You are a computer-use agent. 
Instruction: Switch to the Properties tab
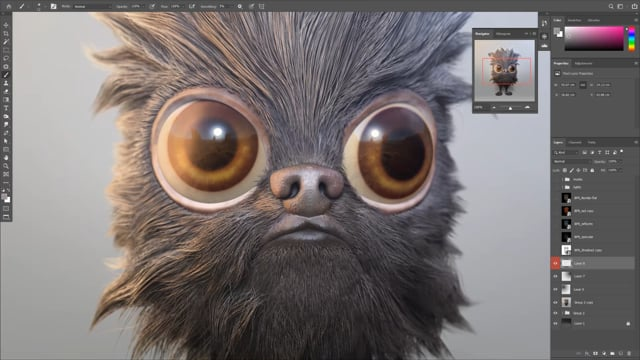[561, 63]
